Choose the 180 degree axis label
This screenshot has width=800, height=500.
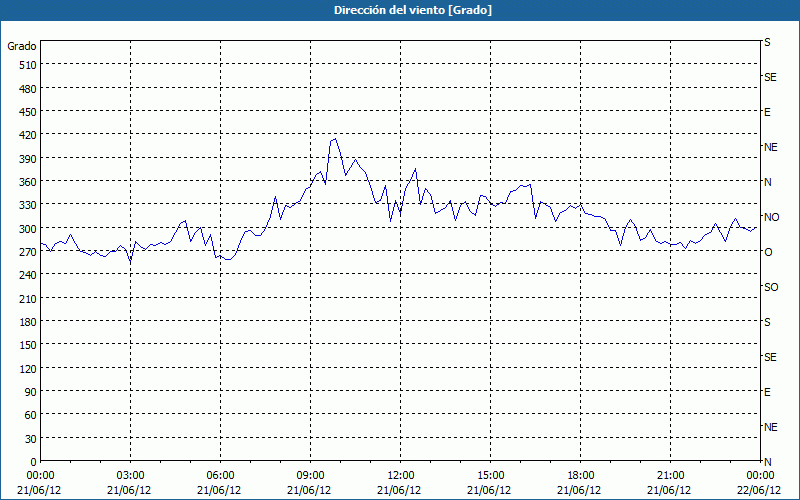[x=28, y=322]
